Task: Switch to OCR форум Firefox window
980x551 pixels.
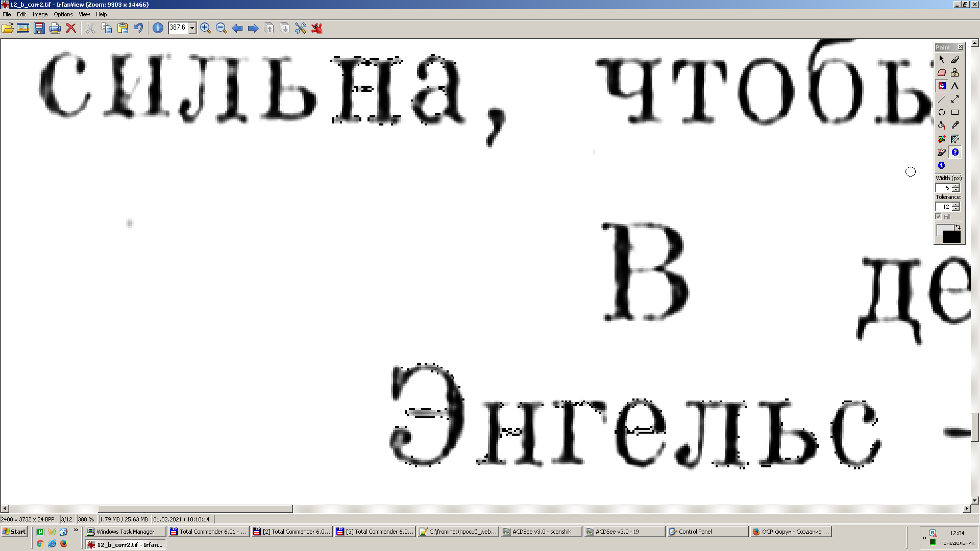Action: [x=791, y=532]
